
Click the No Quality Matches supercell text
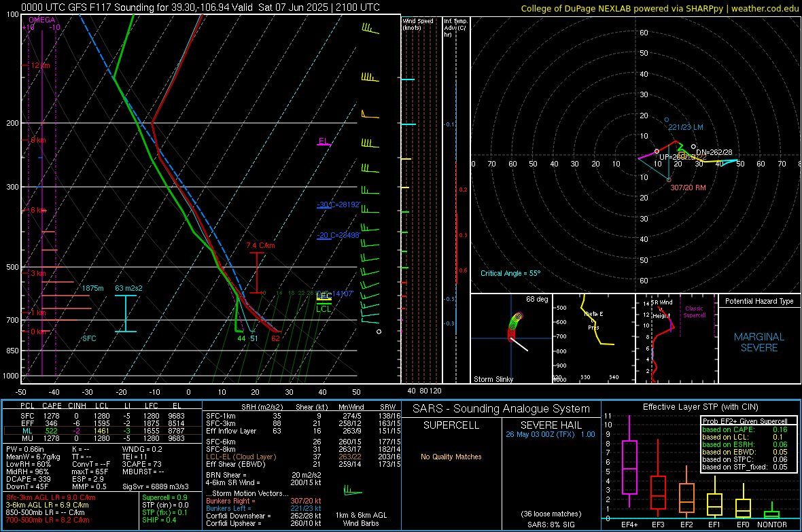(x=451, y=457)
